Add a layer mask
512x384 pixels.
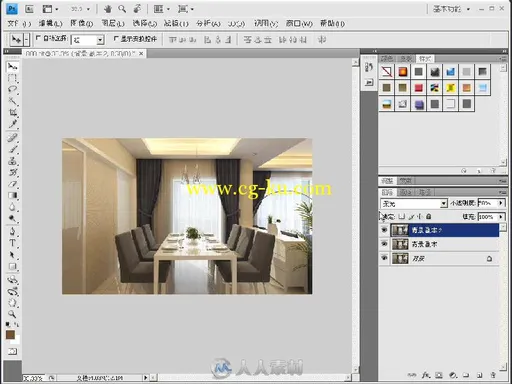point(439,375)
